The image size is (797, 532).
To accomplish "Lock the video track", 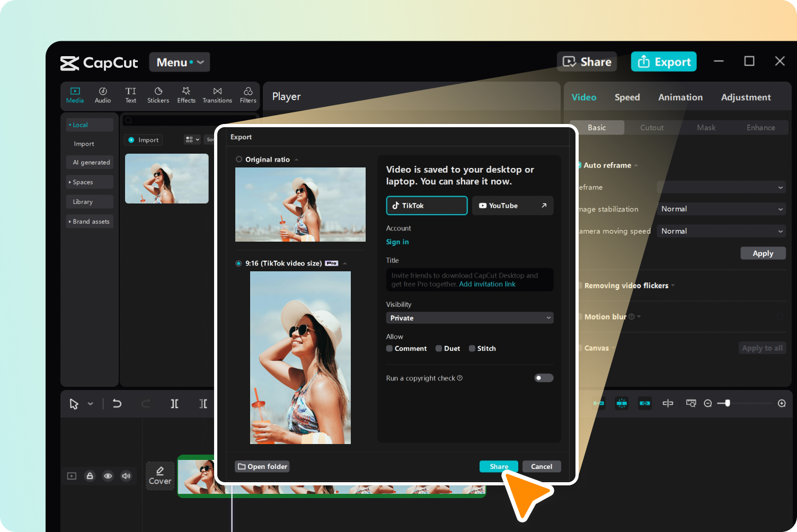I will (90, 476).
